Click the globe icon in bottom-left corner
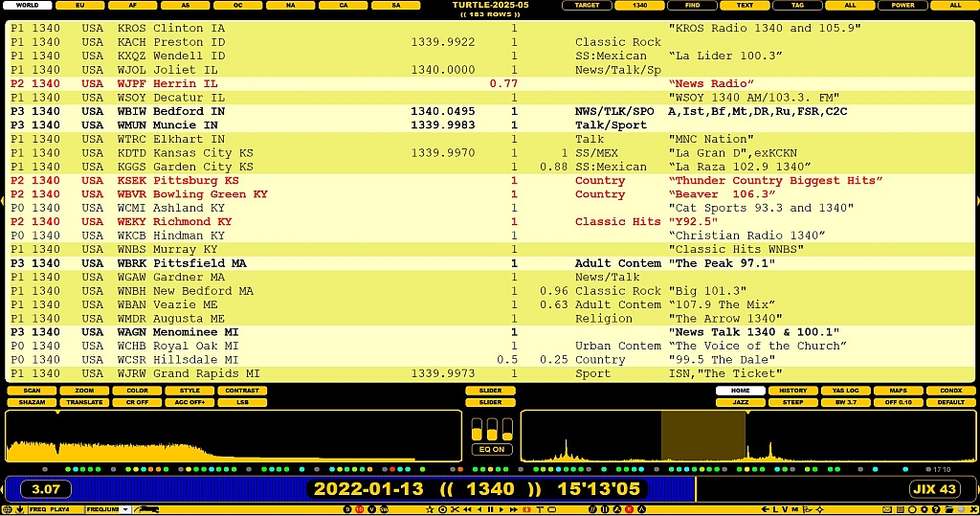The width and height of the screenshot is (980, 516). coord(7,509)
